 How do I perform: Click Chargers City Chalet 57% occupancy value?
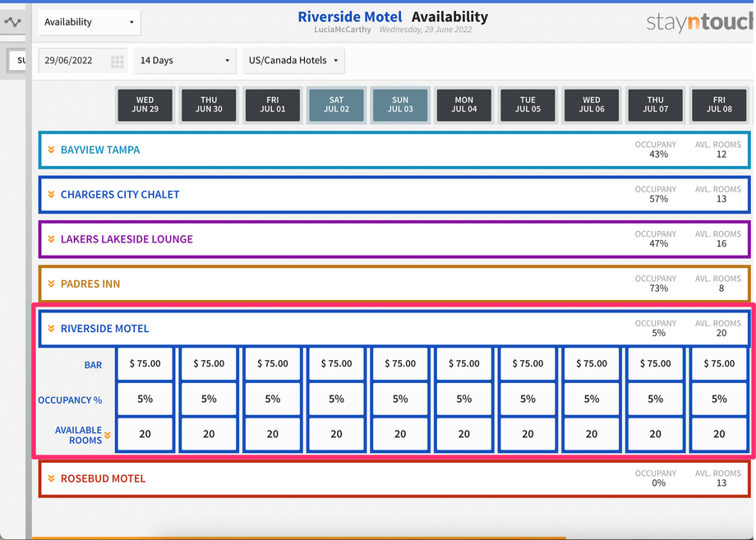tap(658, 199)
